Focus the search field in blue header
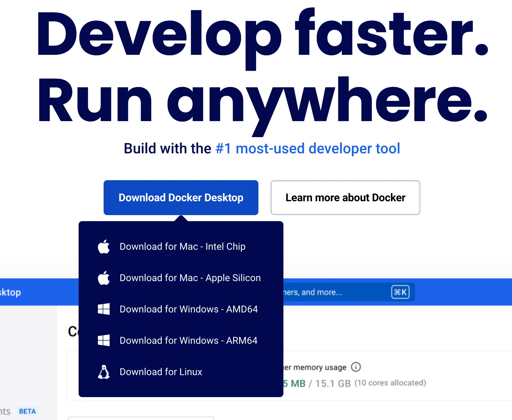The height and width of the screenshot is (420, 512). tap(331, 292)
